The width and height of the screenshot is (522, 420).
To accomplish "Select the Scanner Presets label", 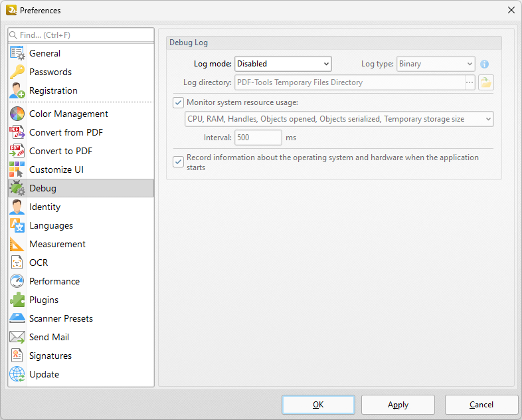I will coord(61,319).
